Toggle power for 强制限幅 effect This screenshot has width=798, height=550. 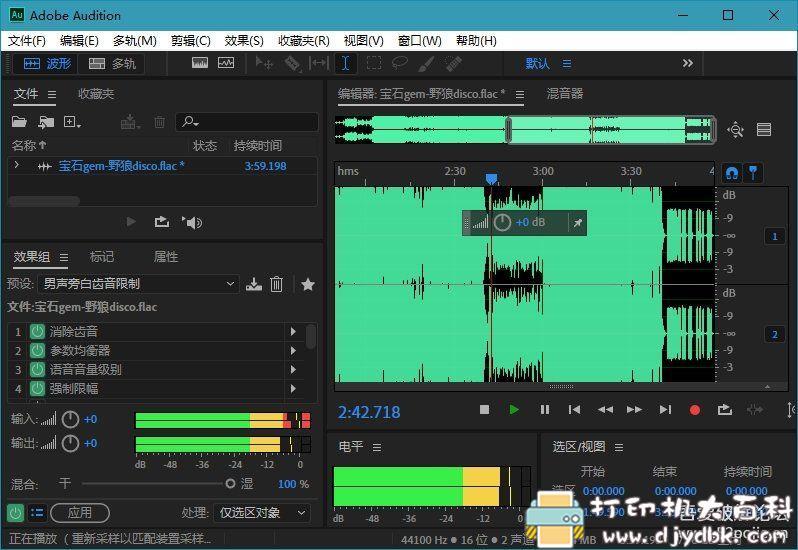click(37, 389)
